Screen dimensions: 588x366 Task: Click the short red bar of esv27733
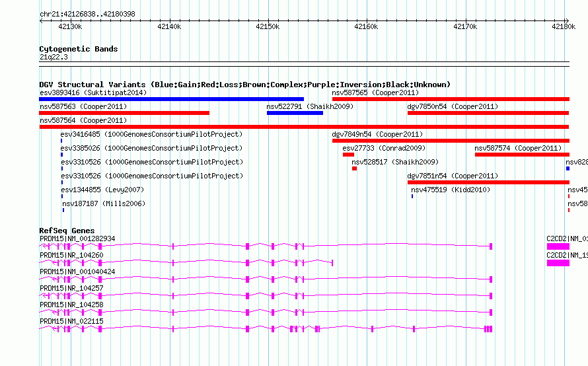tap(348, 155)
